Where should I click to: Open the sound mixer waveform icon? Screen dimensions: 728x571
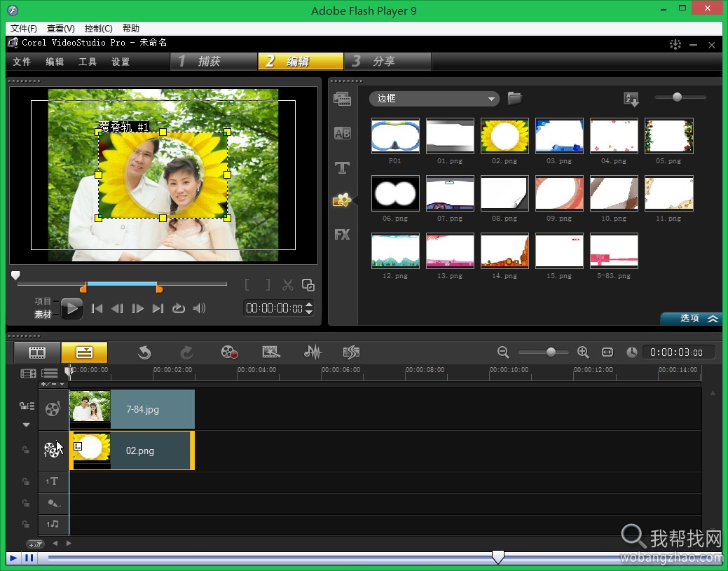click(x=313, y=352)
